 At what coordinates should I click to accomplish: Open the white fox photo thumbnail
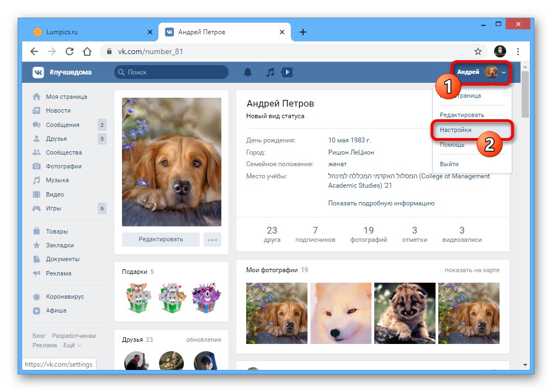(341, 314)
